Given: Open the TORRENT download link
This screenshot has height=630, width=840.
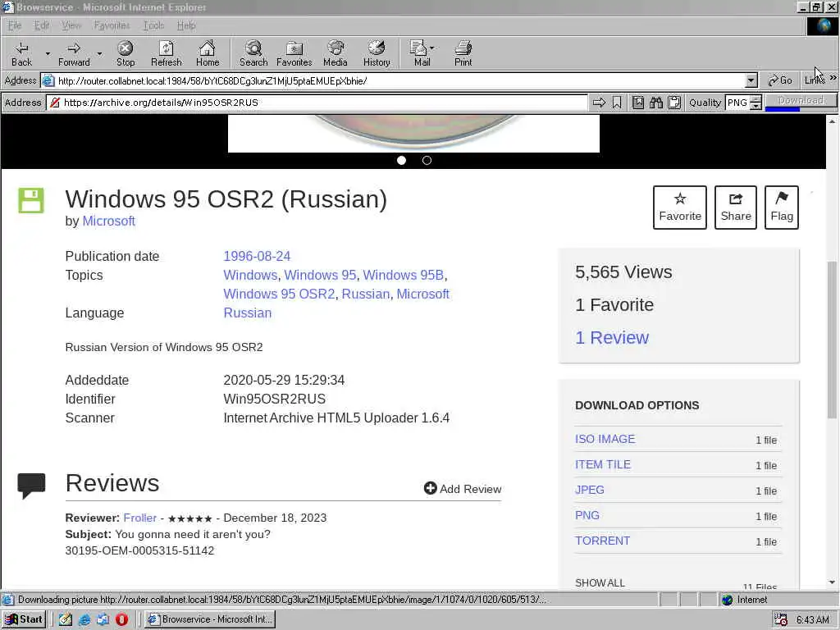Looking at the screenshot, I should (602, 541).
